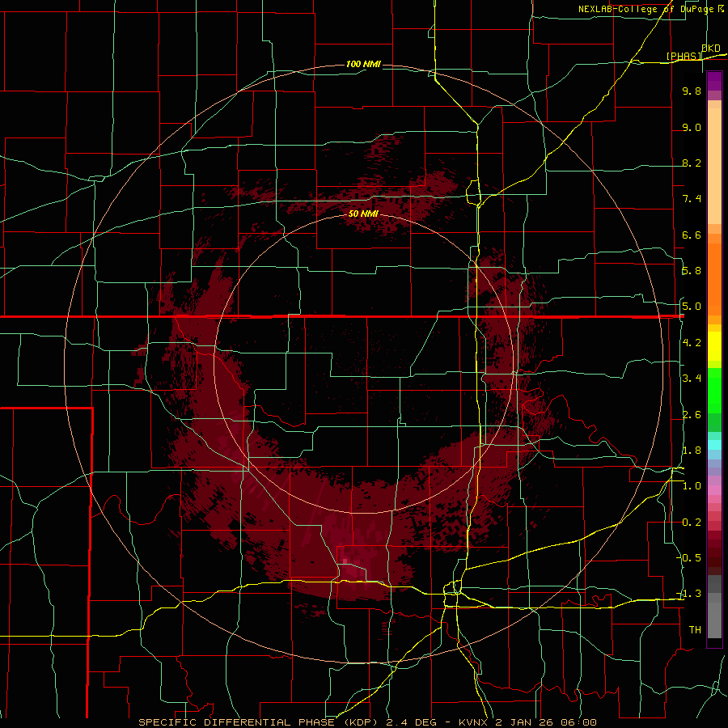Select the 0.2 value on the scale
This screenshot has height=728, width=728.
[x=692, y=523]
